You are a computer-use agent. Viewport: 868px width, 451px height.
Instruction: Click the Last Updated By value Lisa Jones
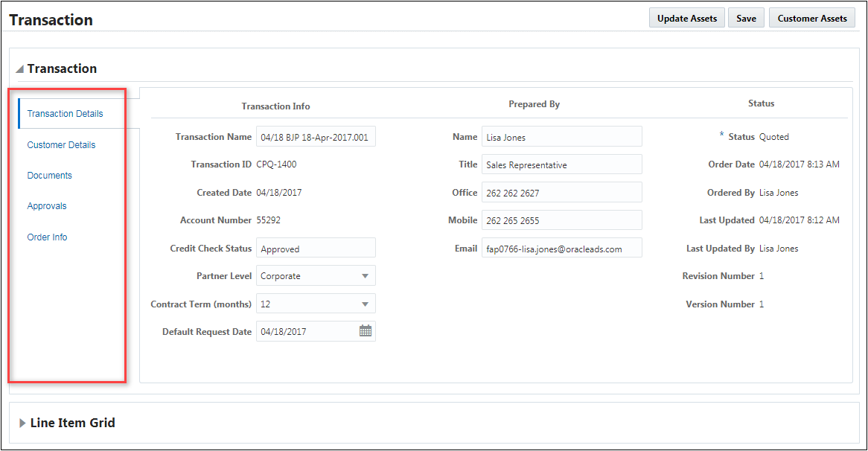coord(779,249)
